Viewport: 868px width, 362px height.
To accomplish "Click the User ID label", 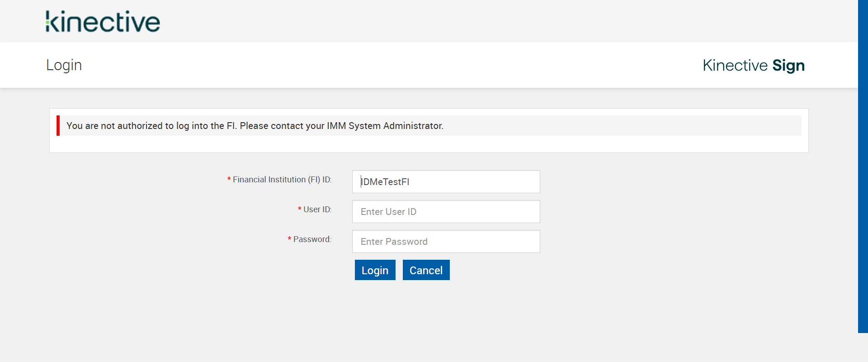I will click(x=317, y=210).
